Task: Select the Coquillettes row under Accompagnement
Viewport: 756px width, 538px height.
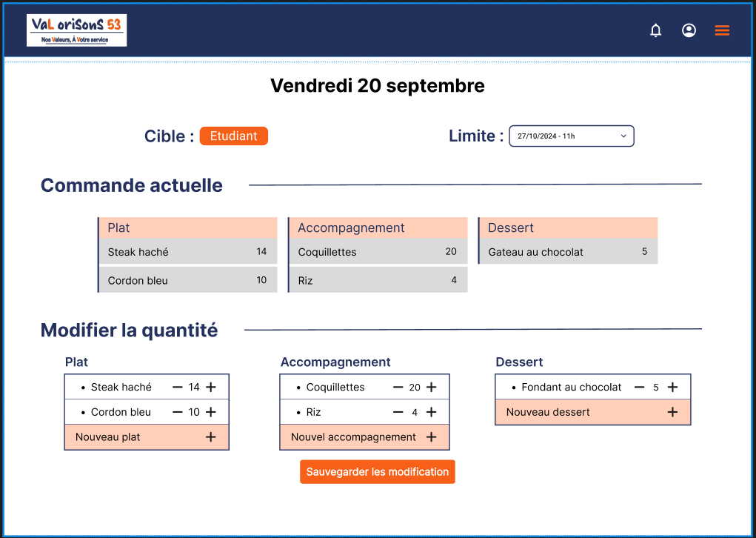Action: click(378, 252)
